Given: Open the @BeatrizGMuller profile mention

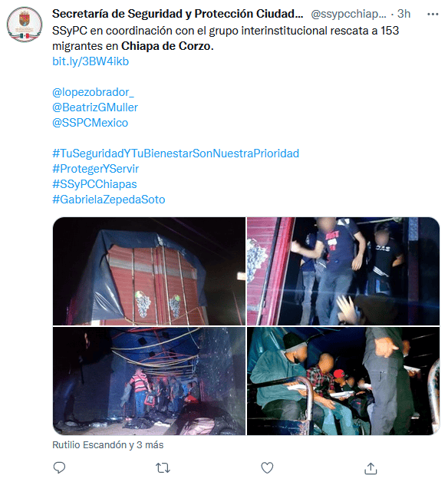Looking at the screenshot, I should coord(95,107).
